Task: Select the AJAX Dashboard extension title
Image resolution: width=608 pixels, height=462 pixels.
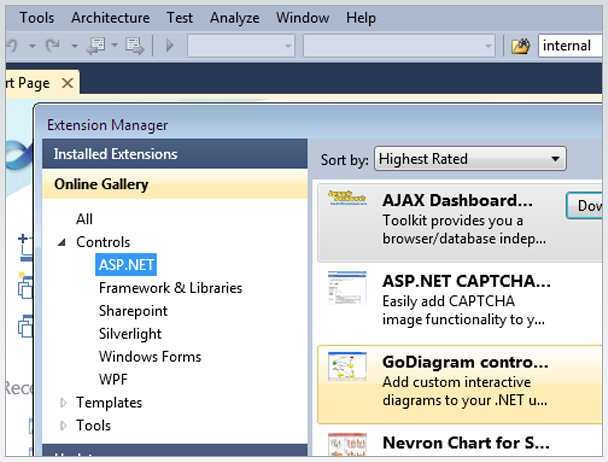Action: point(458,201)
